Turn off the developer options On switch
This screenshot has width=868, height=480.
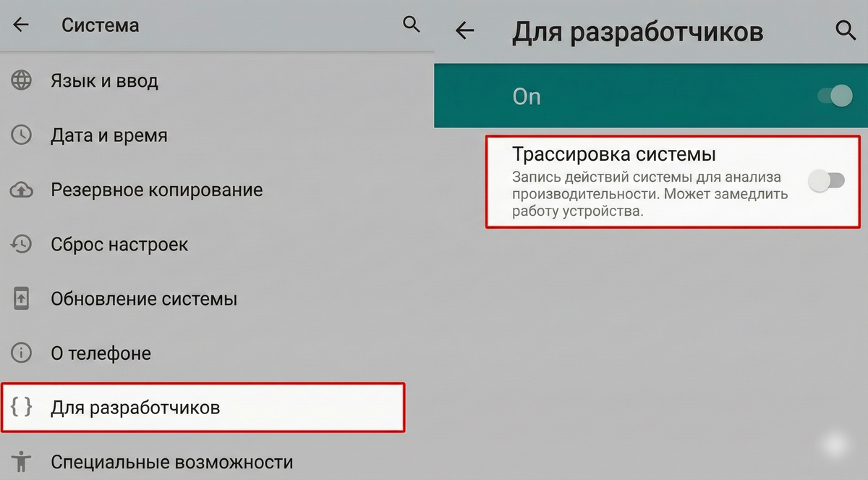835,96
